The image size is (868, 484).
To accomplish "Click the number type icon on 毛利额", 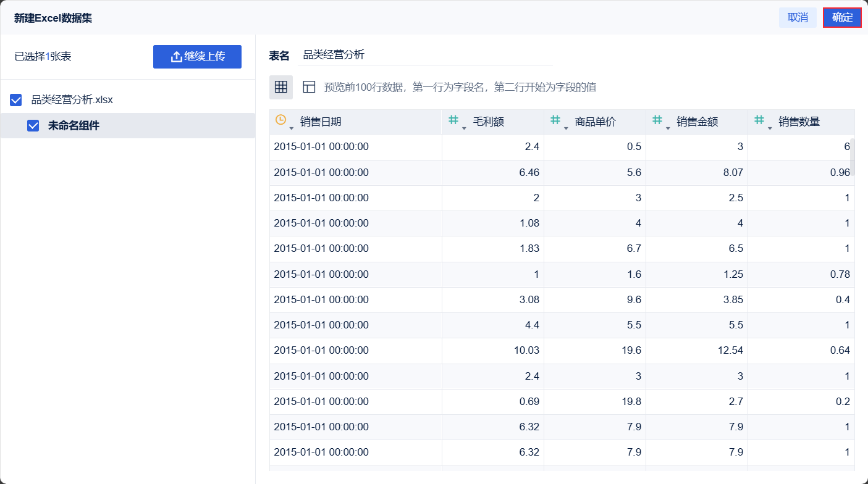I will (x=453, y=120).
